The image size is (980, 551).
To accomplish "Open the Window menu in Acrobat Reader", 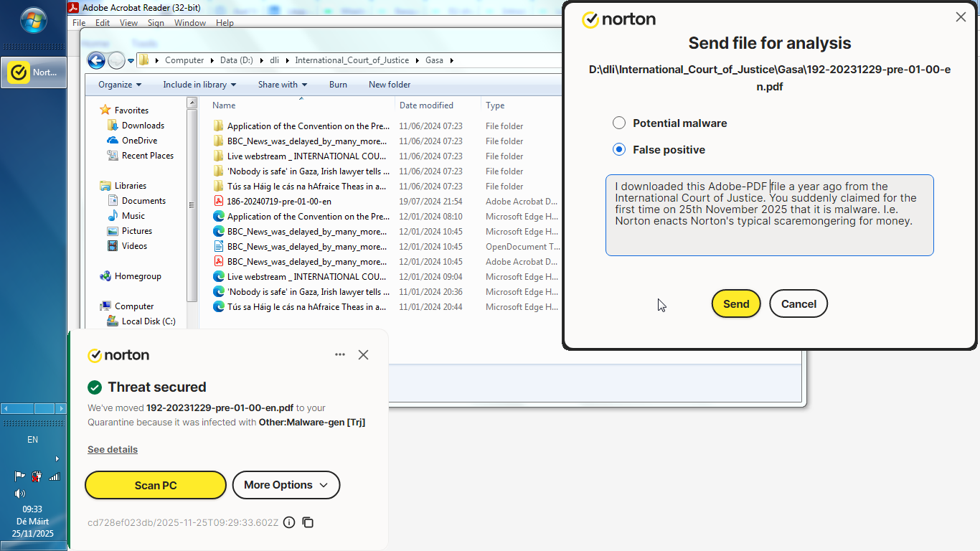I will click(x=190, y=23).
